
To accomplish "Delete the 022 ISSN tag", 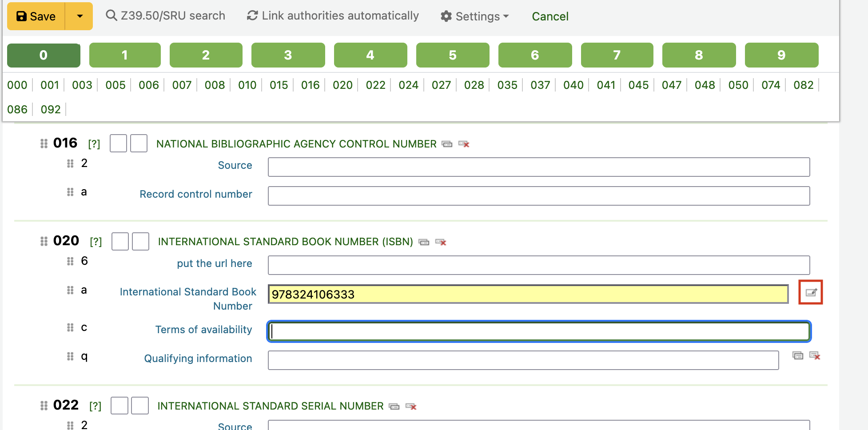I will pos(411,406).
